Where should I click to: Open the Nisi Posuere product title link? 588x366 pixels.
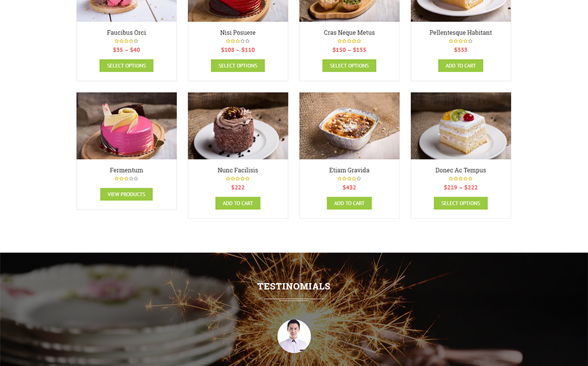click(238, 33)
